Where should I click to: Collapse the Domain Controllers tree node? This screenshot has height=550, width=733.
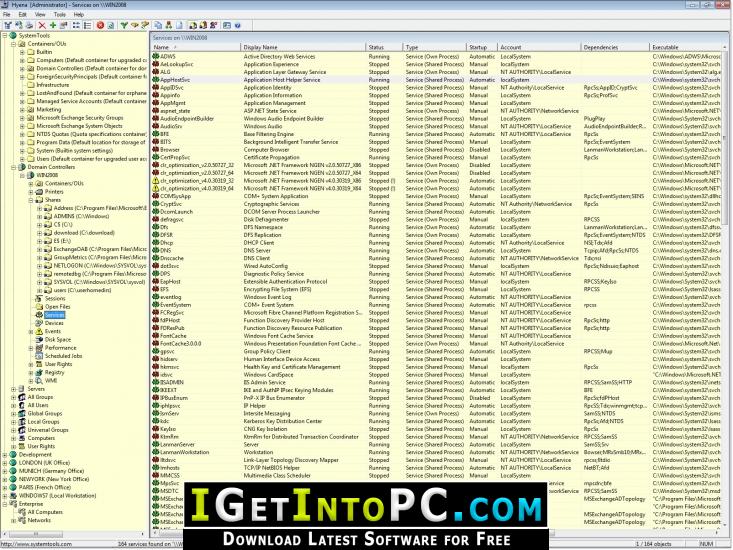pos(14,167)
